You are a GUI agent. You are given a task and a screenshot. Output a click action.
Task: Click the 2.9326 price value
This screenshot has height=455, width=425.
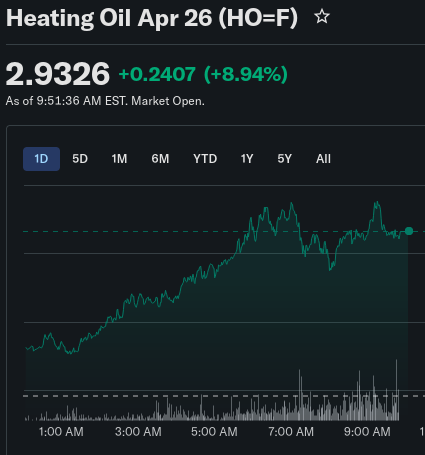pyautogui.click(x=58, y=74)
